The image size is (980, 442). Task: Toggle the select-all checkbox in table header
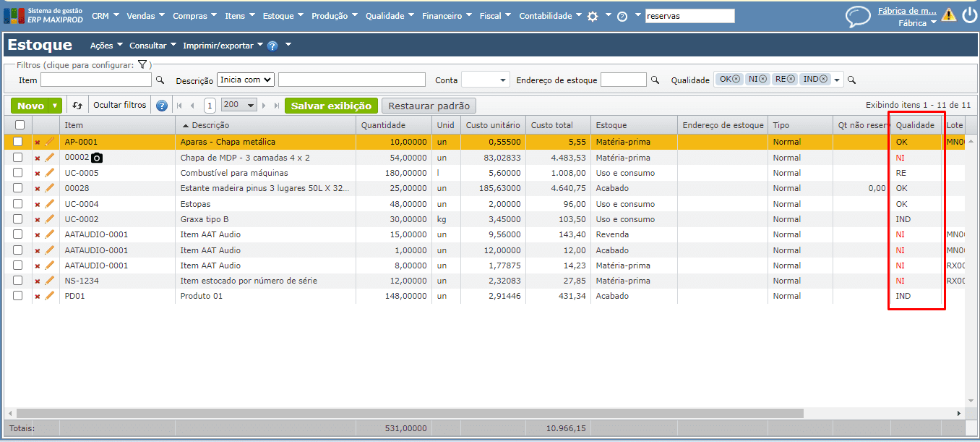click(20, 126)
